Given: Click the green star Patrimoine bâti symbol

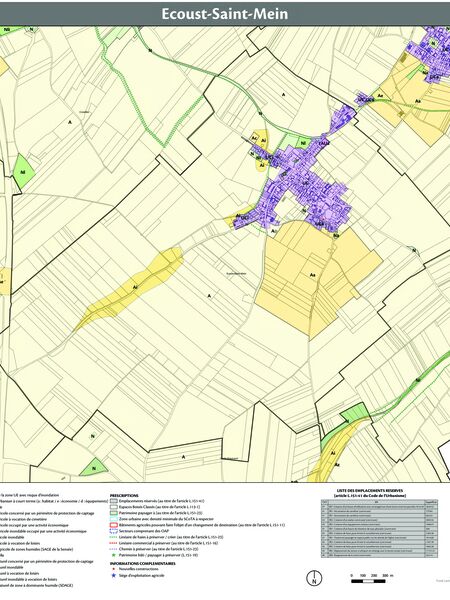Looking at the screenshot, I should tap(113, 554).
